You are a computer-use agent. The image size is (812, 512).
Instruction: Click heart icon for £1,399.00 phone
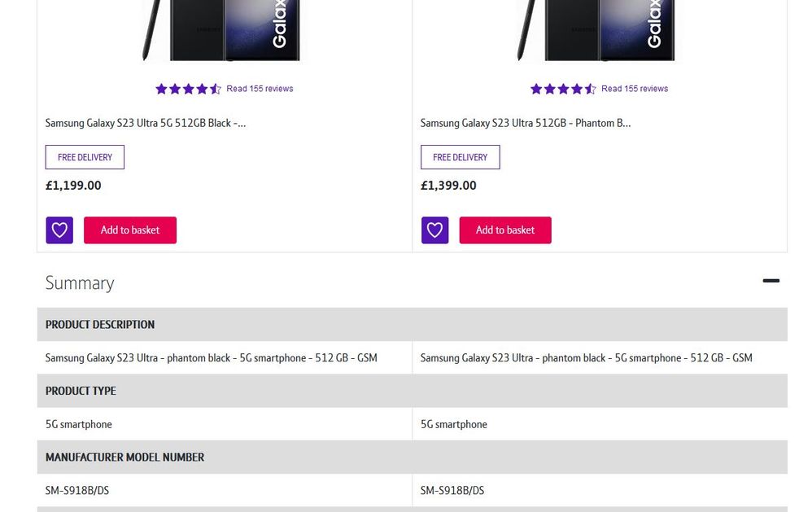(434, 230)
